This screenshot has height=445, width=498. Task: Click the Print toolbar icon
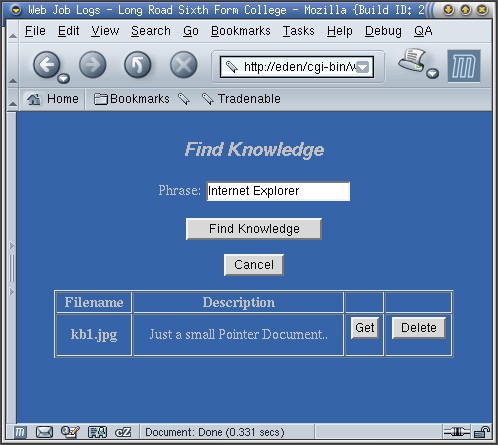tap(412, 60)
